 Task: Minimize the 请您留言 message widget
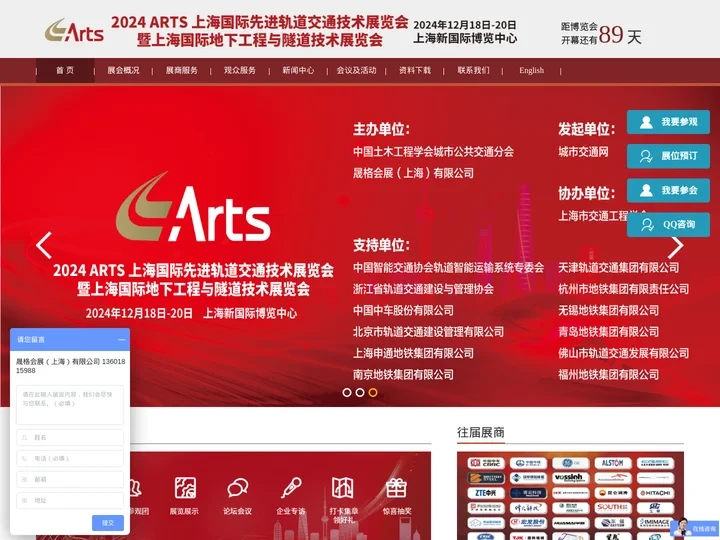[x=122, y=340]
